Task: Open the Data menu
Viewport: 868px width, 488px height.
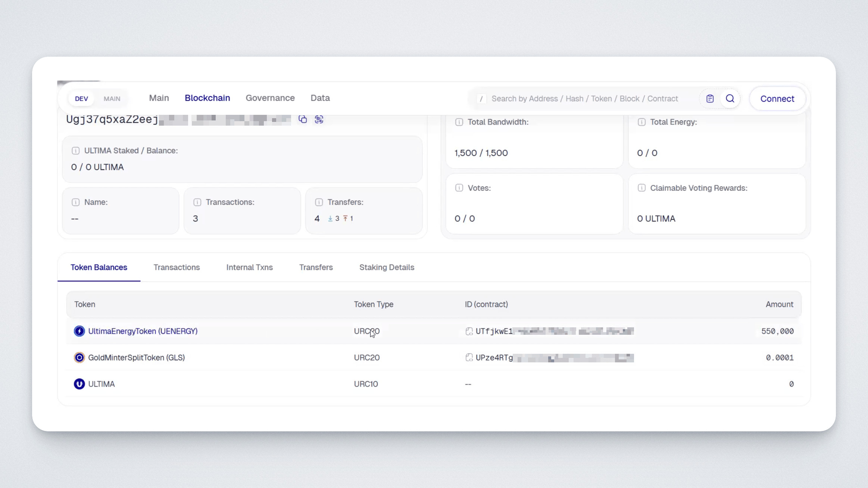Action: (320, 98)
